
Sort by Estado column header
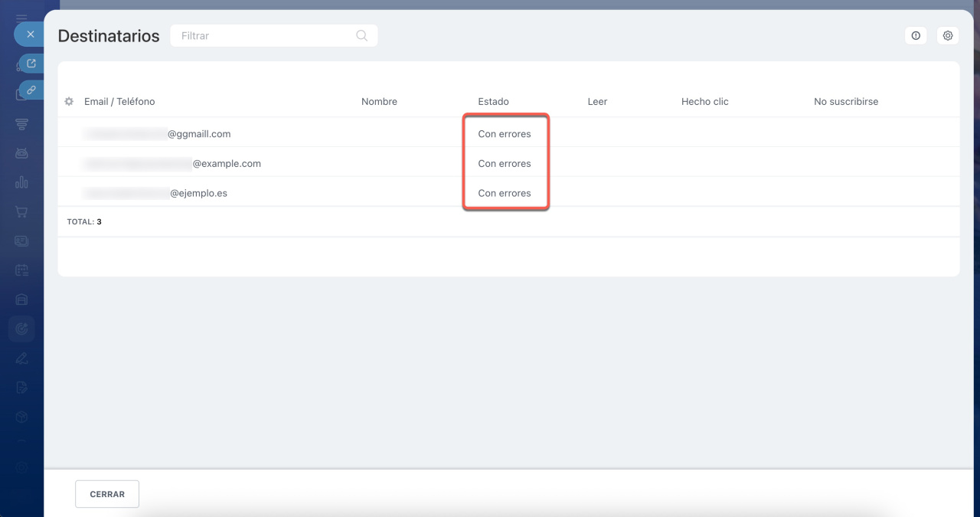pyautogui.click(x=493, y=102)
